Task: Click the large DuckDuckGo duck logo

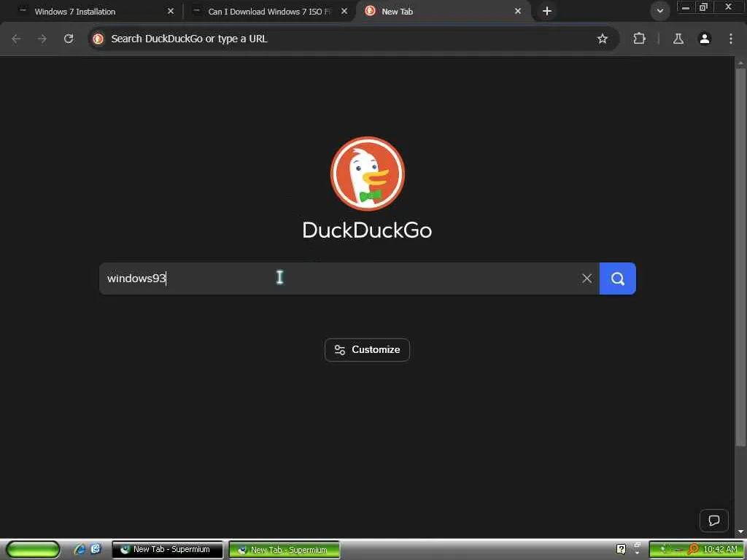Action: 368,174
